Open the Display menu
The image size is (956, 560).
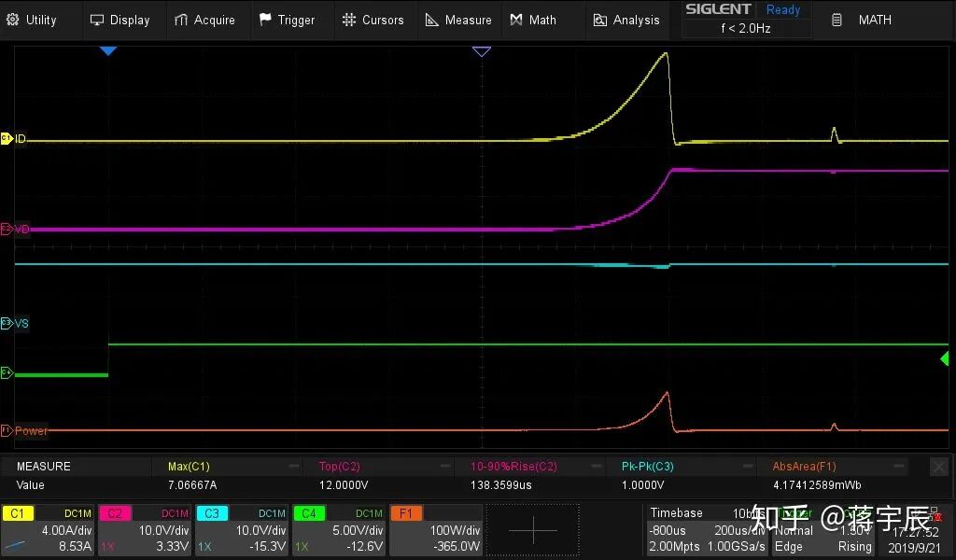click(120, 21)
